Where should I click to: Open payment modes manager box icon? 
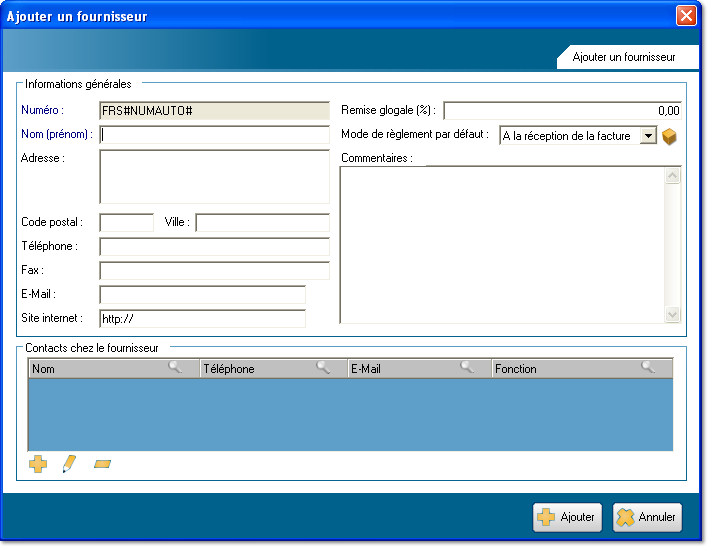click(670, 136)
